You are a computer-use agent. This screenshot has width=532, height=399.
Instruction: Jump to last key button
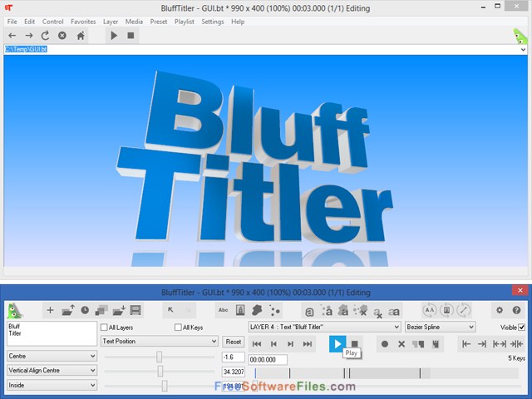pos(308,344)
